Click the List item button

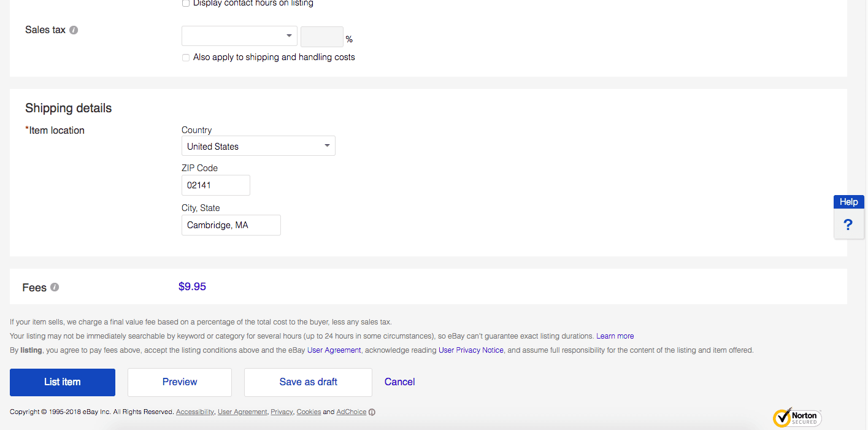pos(63,382)
